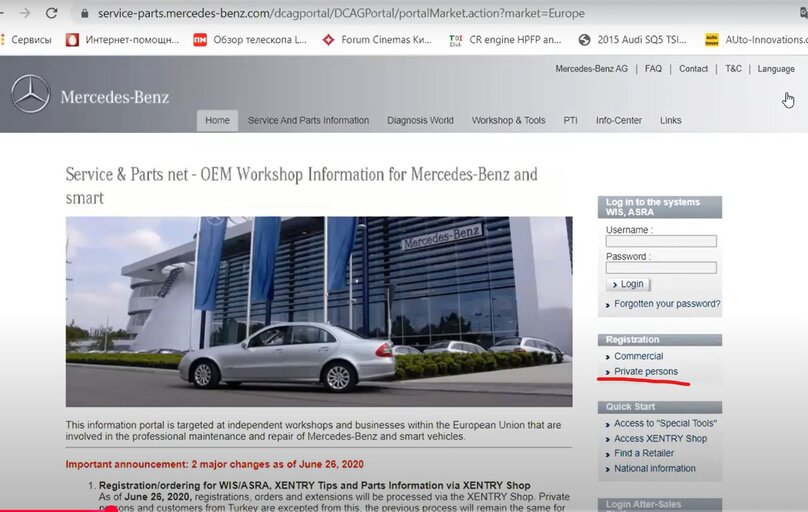Open the PTI menu item
The height and width of the screenshot is (512, 808).
pyautogui.click(x=570, y=121)
